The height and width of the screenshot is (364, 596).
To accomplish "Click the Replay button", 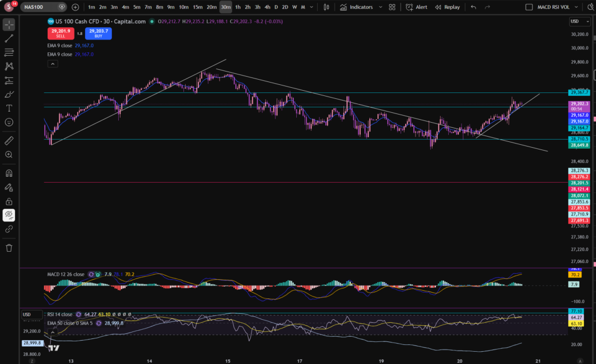I will pyautogui.click(x=448, y=7).
